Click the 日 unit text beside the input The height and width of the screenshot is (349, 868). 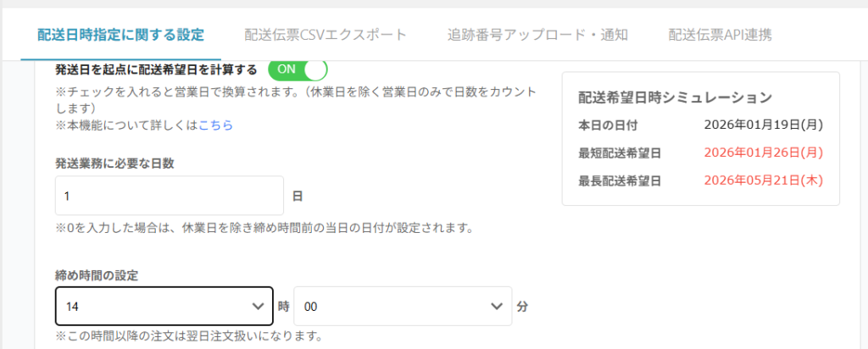tap(298, 196)
